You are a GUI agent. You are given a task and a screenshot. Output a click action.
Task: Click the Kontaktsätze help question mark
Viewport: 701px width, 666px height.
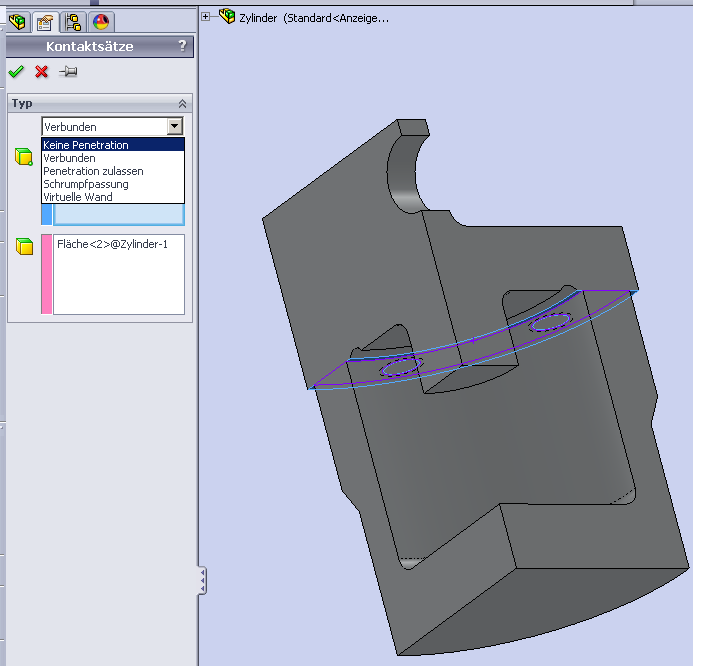(x=181, y=46)
